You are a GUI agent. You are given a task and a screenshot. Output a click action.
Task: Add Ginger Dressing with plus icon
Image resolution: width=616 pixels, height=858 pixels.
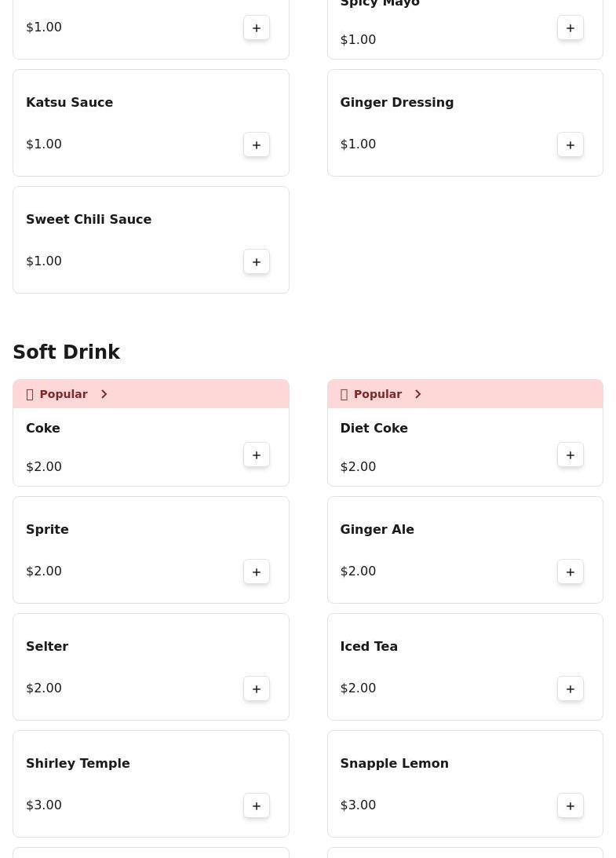[x=570, y=144]
